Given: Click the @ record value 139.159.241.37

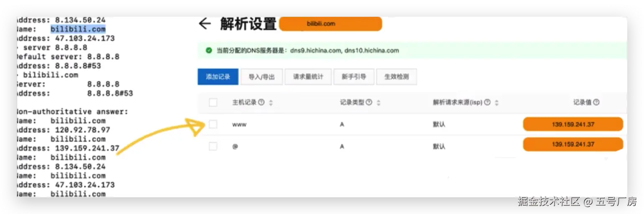Looking at the screenshot, I should (x=573, y=144).
